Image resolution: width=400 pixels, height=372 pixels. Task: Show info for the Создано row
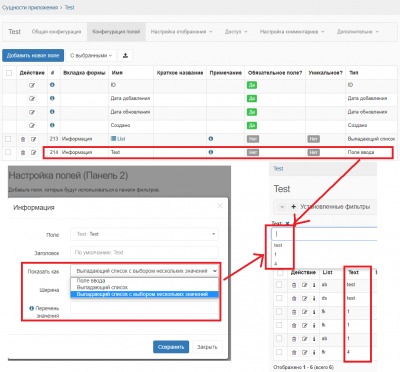52,125
